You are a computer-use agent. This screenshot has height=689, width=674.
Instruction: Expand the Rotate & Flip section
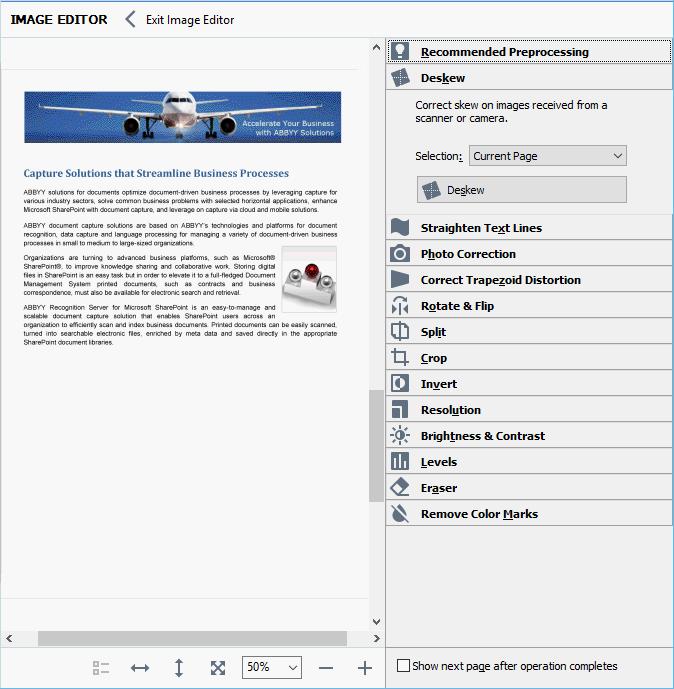pyautogui.click(x=529, y=305)
